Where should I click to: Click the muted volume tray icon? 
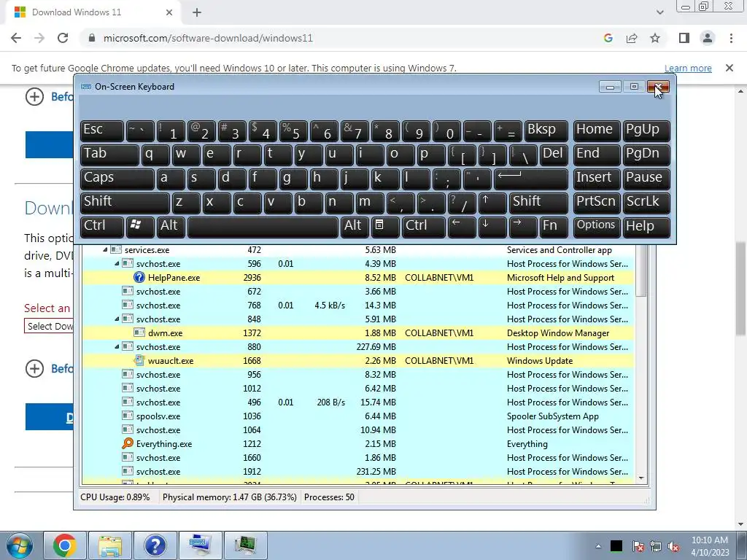(x=673, y=546)
